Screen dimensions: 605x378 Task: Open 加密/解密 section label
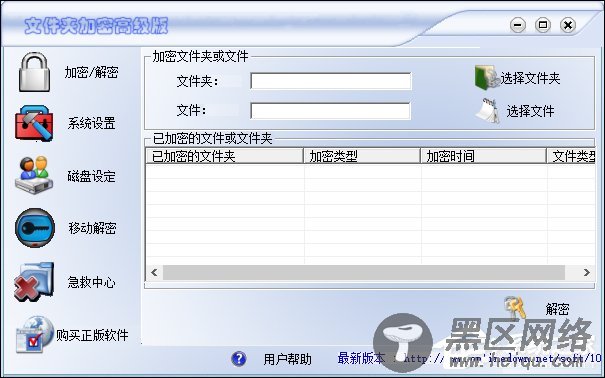(x=91, y=72)
